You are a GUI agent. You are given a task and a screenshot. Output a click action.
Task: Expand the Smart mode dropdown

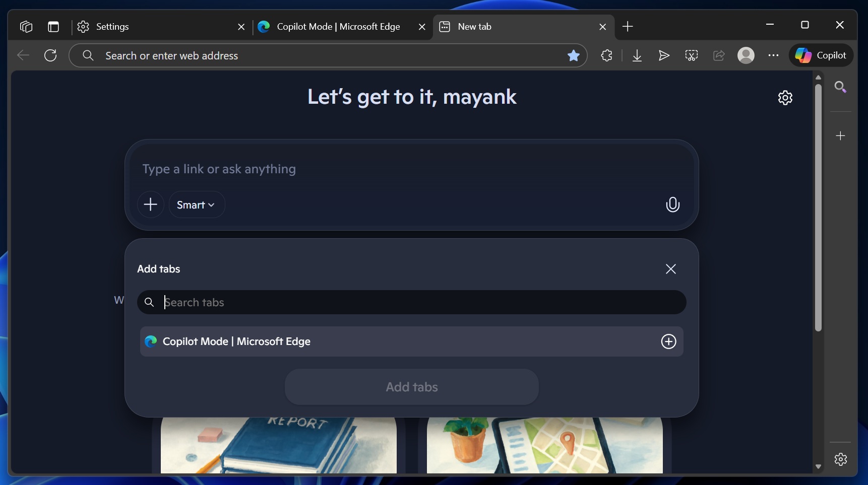click(x=197, y=204)
